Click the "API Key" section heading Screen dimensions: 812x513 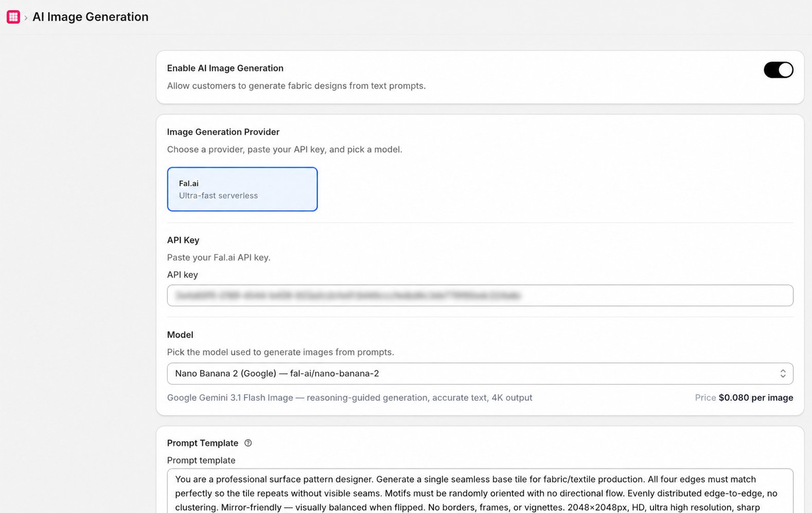click(183, 240)
